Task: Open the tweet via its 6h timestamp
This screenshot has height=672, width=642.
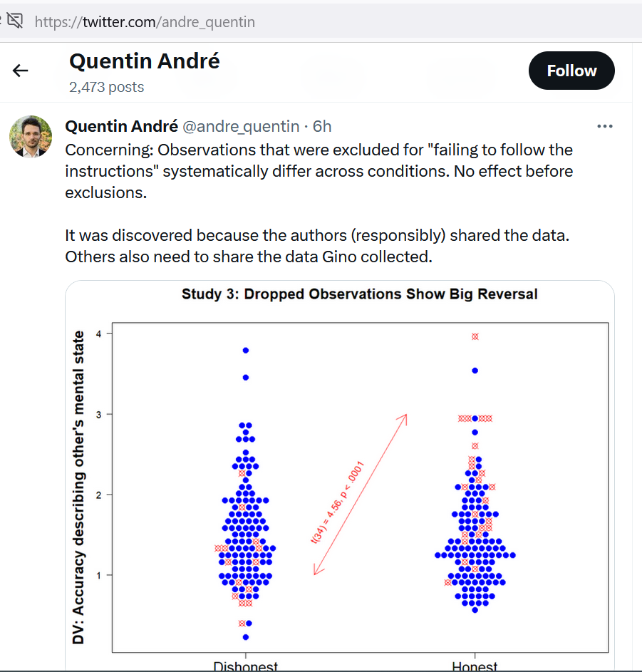Action: [322, 126]
